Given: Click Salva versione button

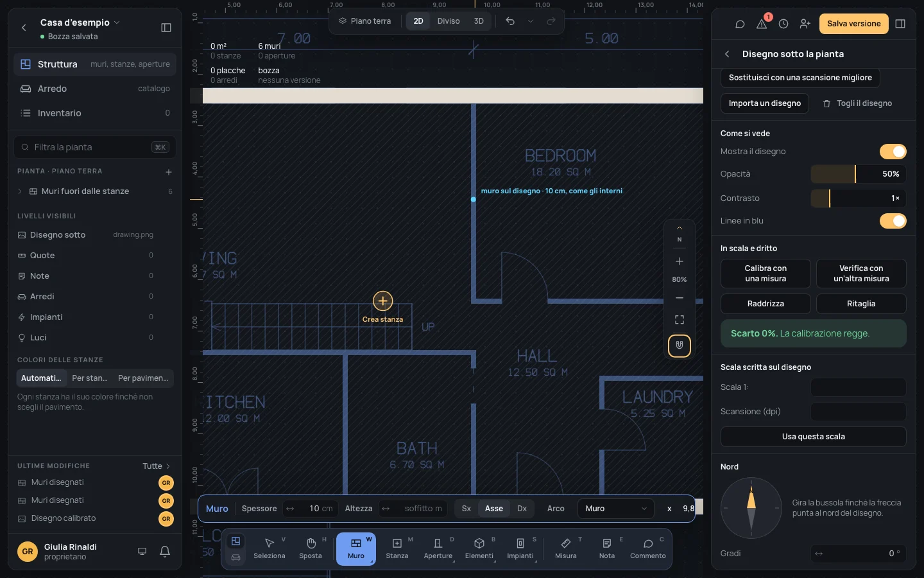Looking at the screenshot, I should pos(853,24).
